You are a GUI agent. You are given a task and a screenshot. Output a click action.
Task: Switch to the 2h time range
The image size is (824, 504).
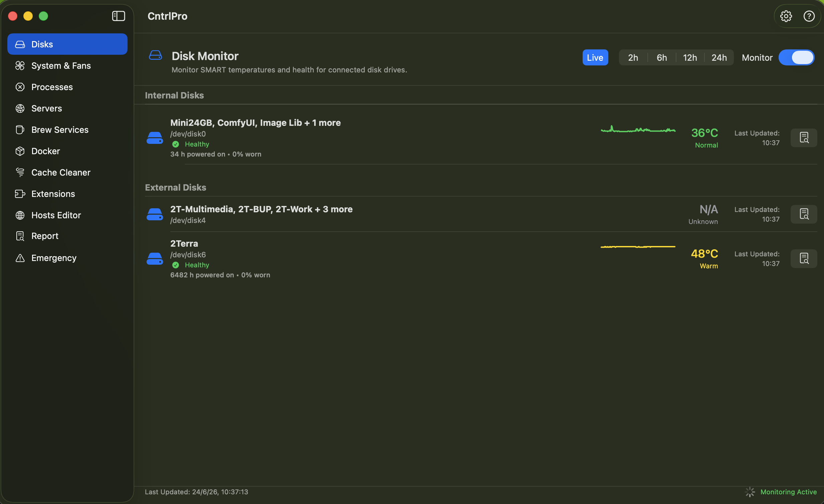point(633,57)
